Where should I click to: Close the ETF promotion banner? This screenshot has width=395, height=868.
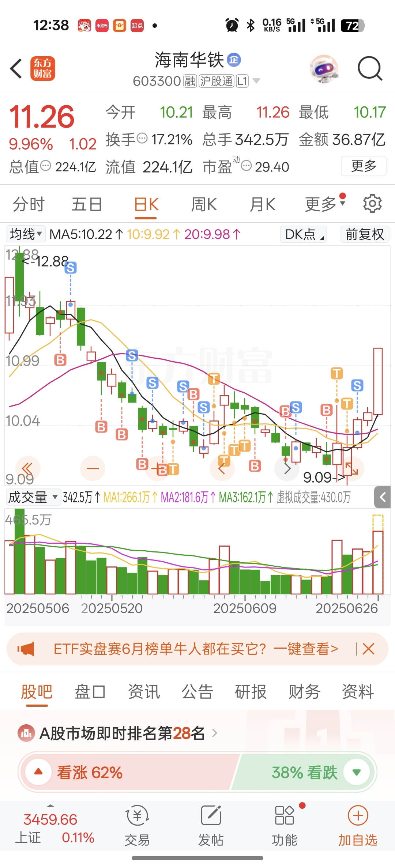click(368, 649)
